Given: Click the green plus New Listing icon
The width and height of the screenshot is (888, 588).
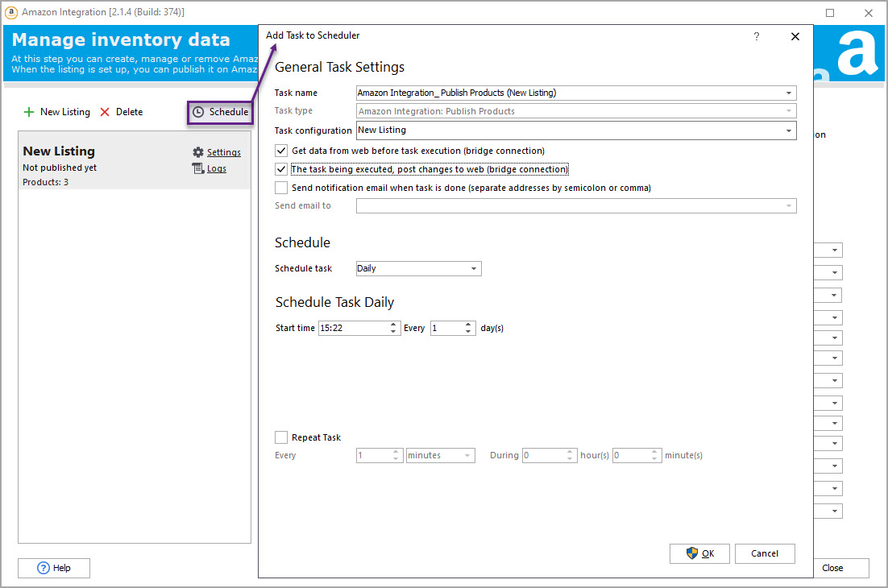Looking at the screenshot, I should 30,112.
